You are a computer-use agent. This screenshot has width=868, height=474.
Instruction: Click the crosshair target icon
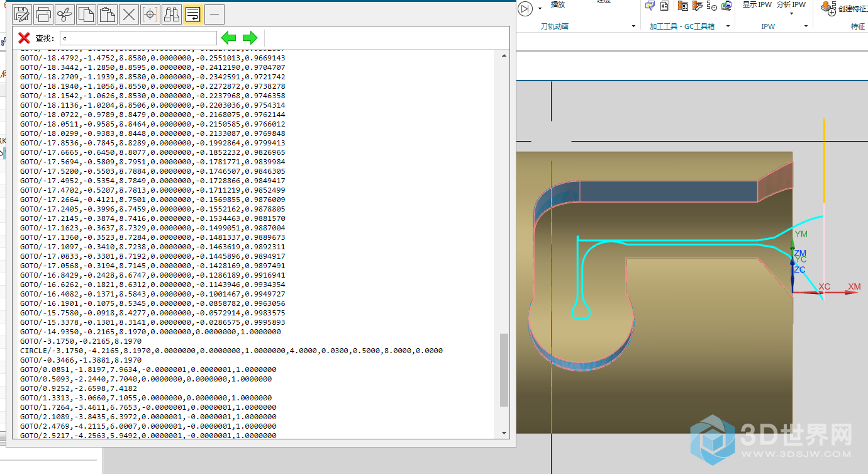tap(150, 14)
